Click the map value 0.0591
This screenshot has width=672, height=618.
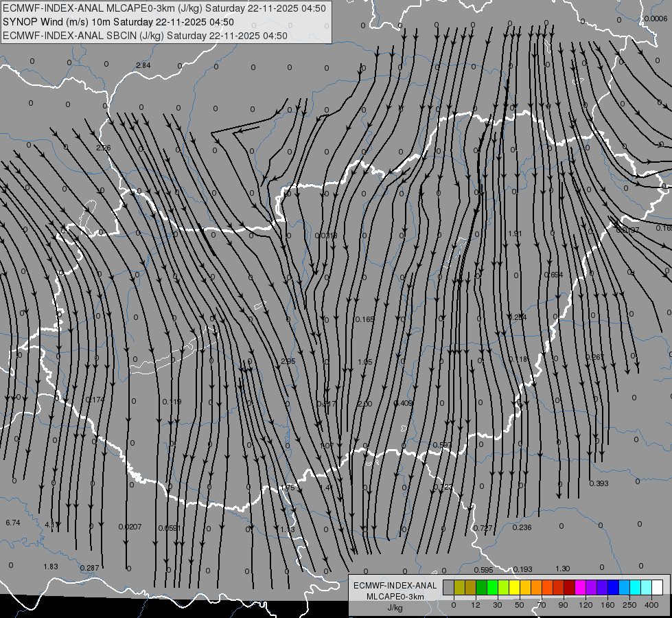pos(170,528)
